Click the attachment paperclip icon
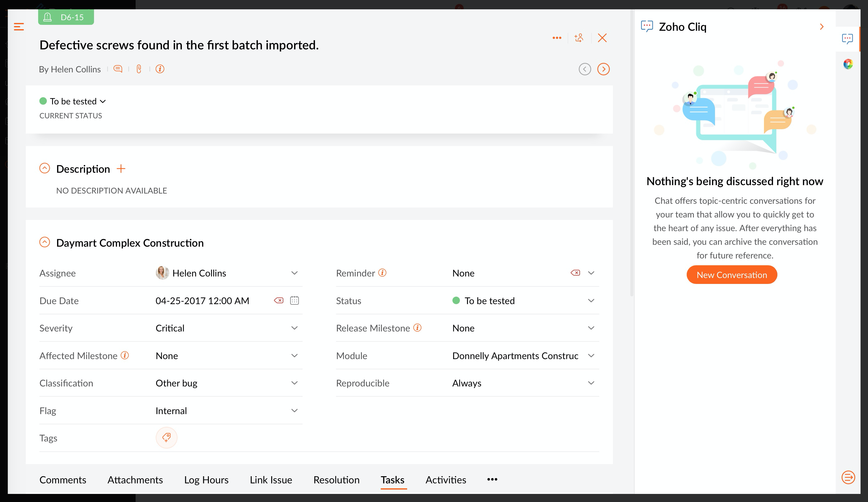This screenshot has height=502, width=868. 139,69
